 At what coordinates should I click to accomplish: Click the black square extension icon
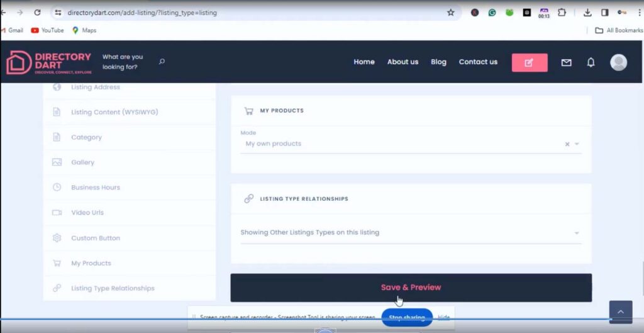(526, 13)
